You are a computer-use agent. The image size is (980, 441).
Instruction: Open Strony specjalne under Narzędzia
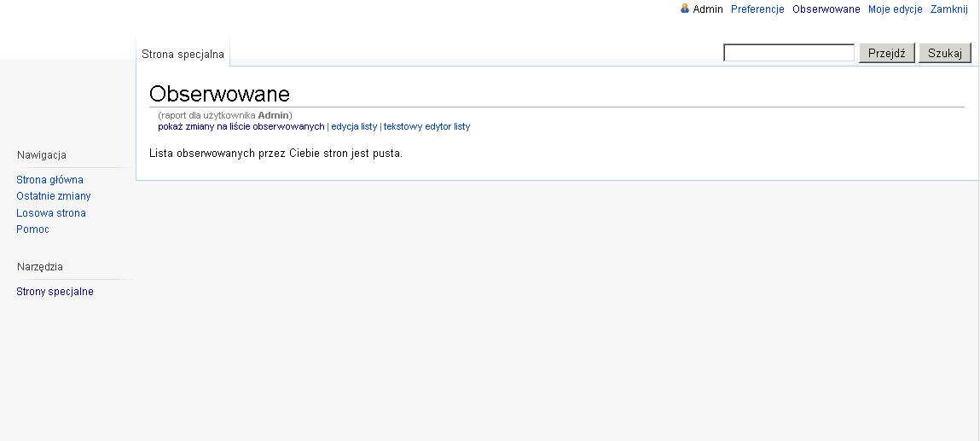[55, 292]
